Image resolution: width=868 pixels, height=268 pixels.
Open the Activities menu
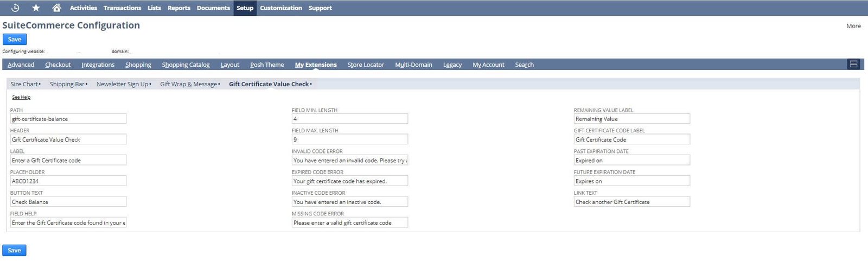[84, 8]
